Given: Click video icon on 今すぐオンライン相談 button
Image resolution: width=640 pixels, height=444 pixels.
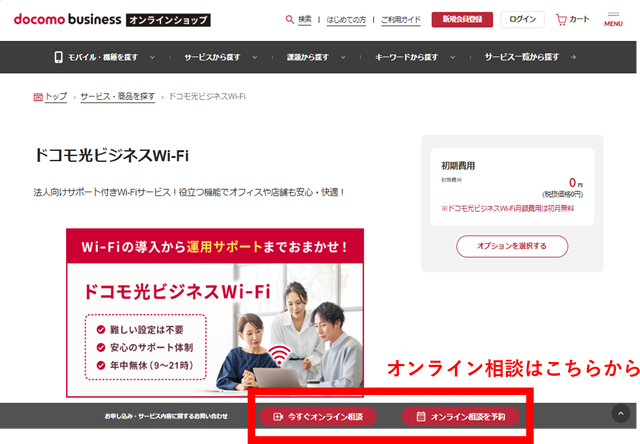Looking at the screenshot, I should pyautogui.click(x=278, y=417).
